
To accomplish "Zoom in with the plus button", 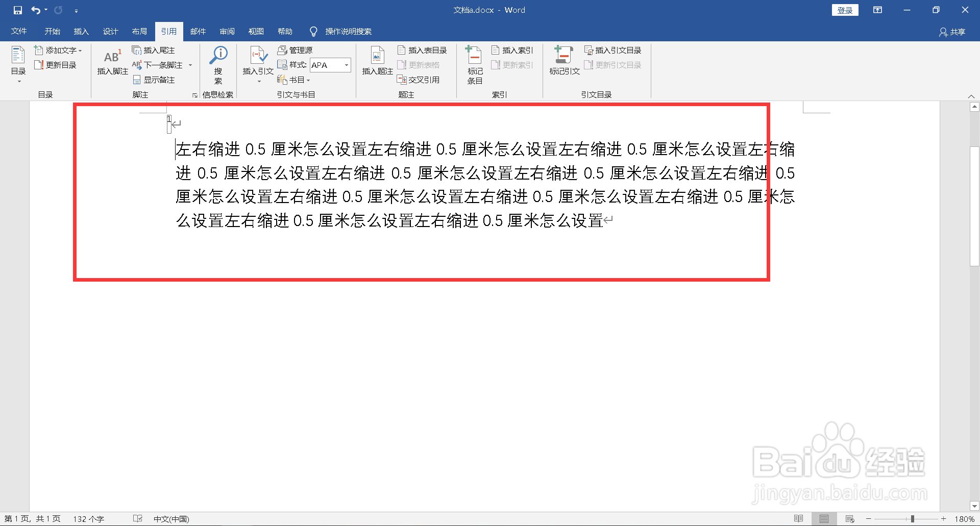I will click(x=944, y=519).
